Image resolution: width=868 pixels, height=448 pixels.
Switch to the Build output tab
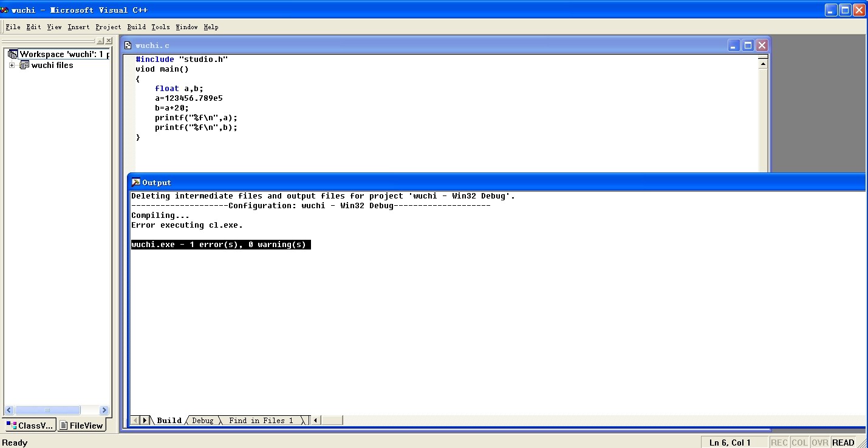coord(169,420)
